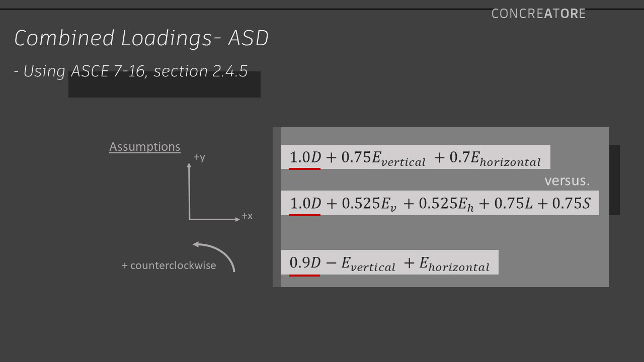Screen dimensions: 644x362
Task: Select the 0.7E horizontal term
Action: pos(495,158)
